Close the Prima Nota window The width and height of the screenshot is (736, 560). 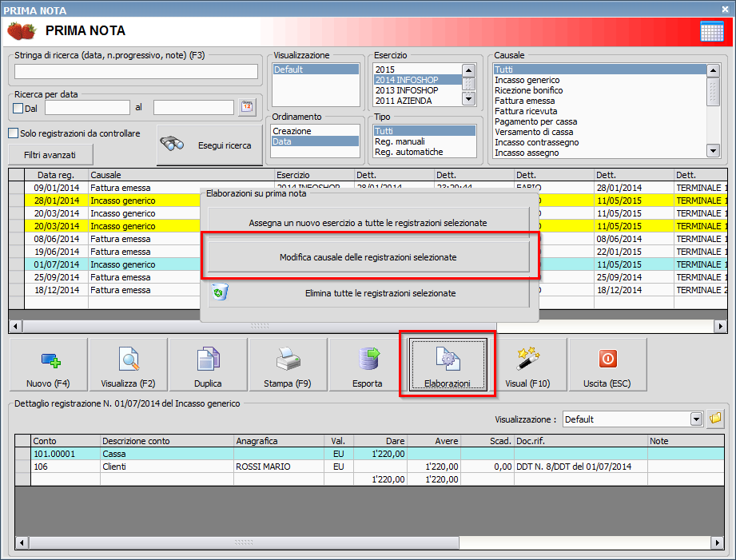coord(725,9)
